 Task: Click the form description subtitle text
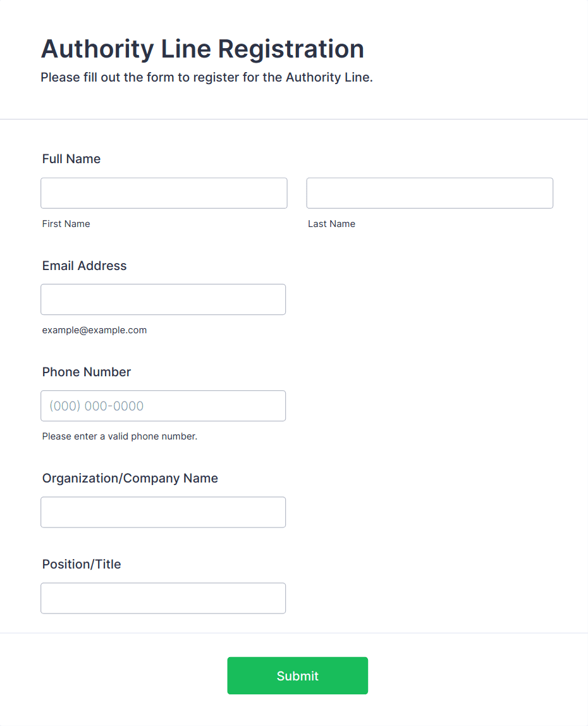[207, 78]
